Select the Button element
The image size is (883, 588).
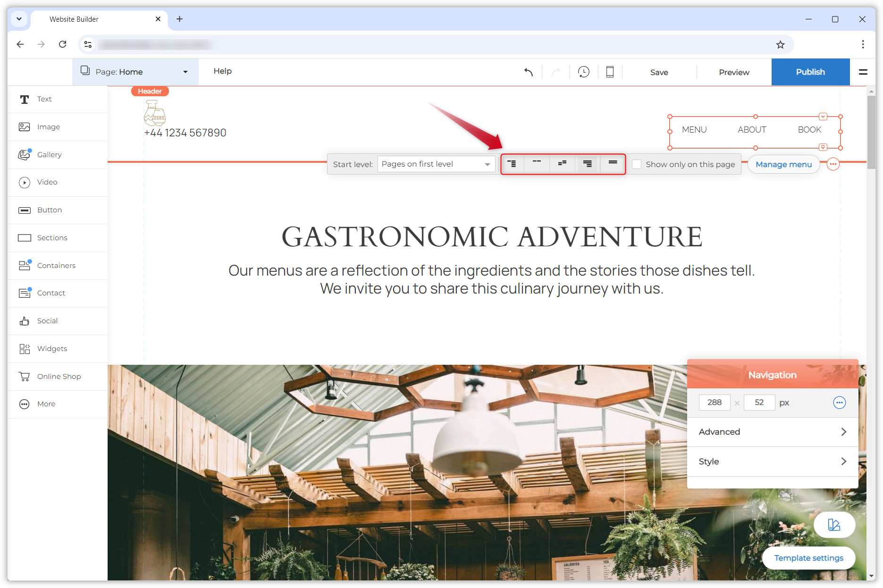pos(50,210)
